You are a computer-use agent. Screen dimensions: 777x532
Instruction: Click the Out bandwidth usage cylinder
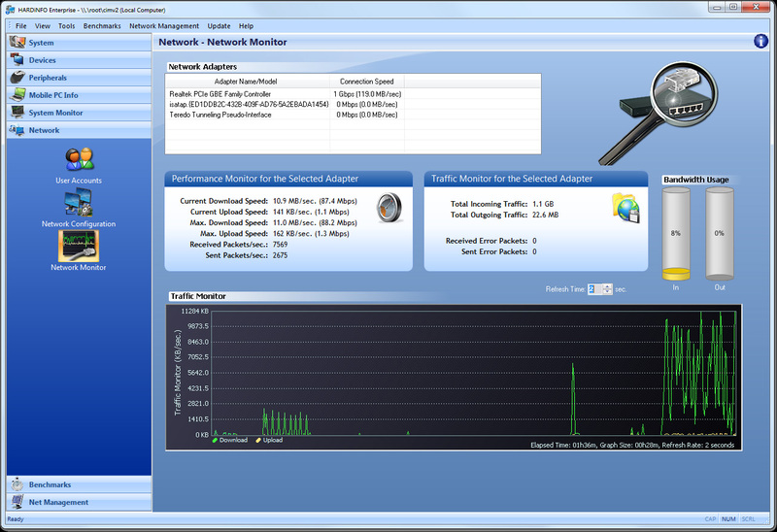(720, 234)
